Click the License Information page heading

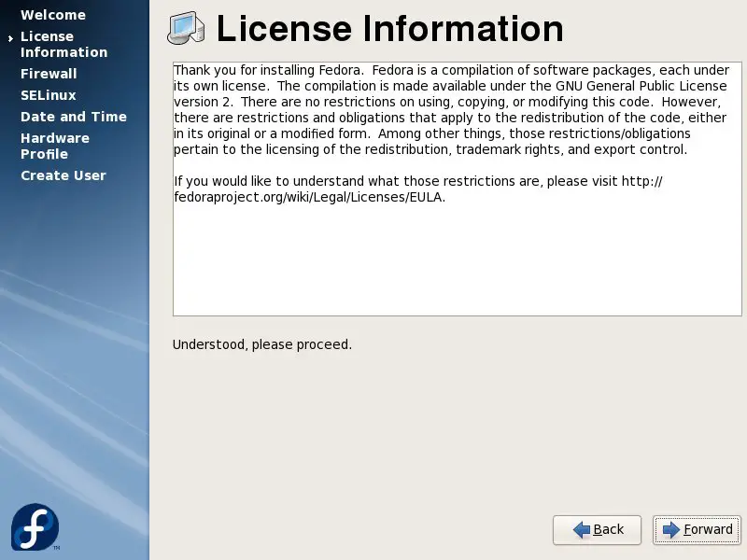389,29
